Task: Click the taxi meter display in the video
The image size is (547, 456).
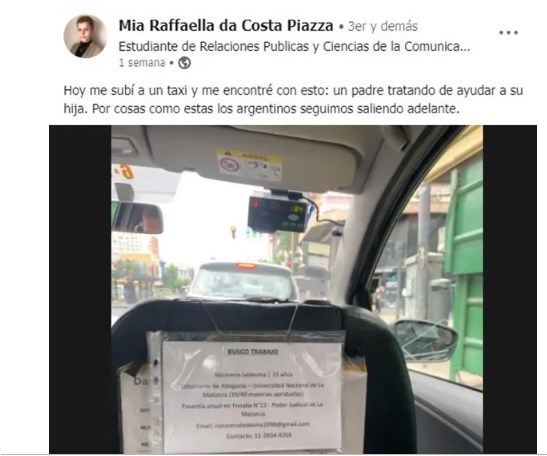Action: click(278, 214)
